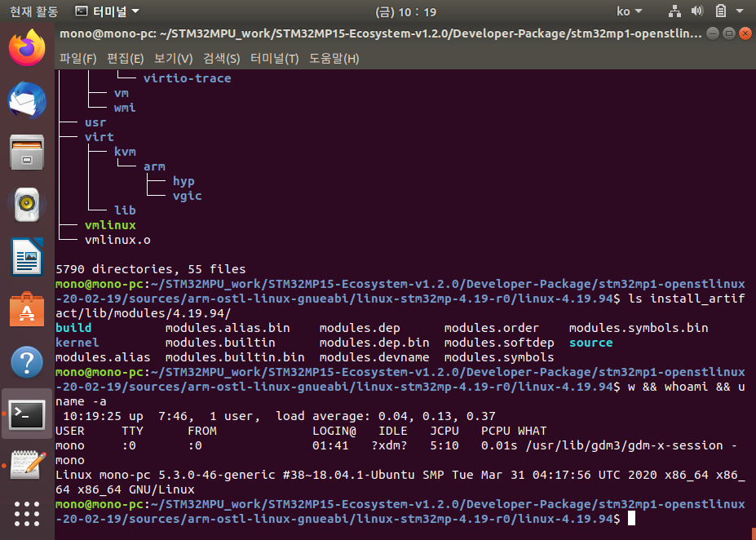Launch Thunderbird mail from the dock
This screenshot has height=540, width=756.
coord(27,100)
